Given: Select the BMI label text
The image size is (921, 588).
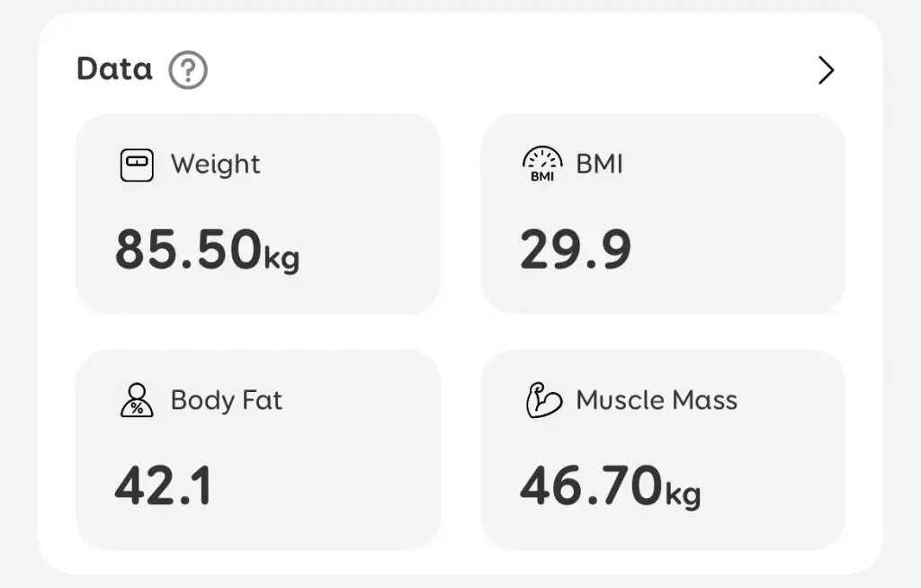Looking at the screenshot, I should coord(600,165).
